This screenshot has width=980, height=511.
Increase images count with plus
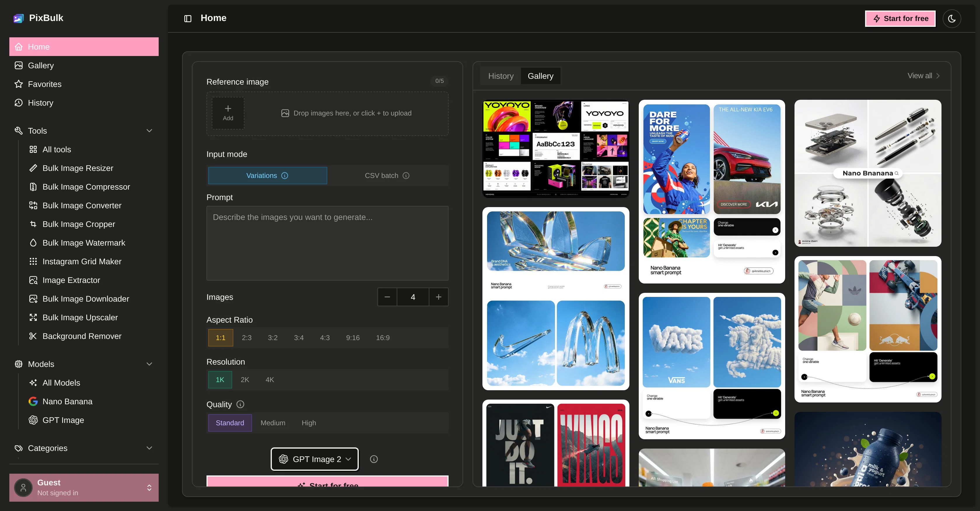tap(439, 297)
